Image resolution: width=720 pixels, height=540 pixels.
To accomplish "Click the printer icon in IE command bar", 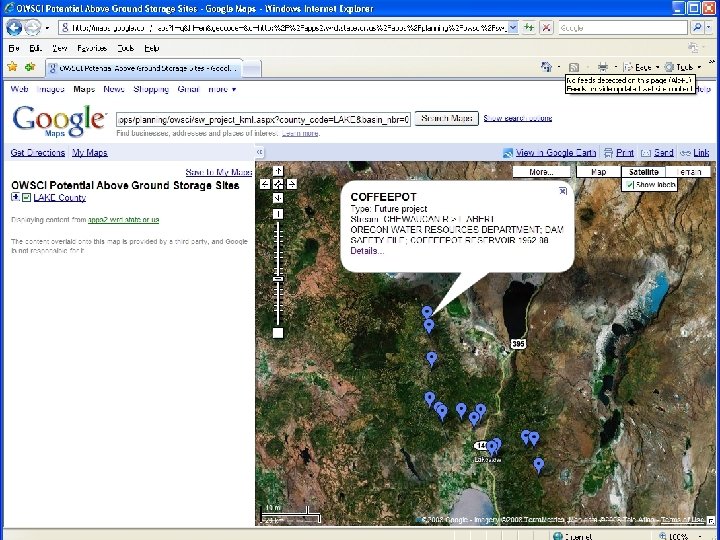I will tap(602, 68).
